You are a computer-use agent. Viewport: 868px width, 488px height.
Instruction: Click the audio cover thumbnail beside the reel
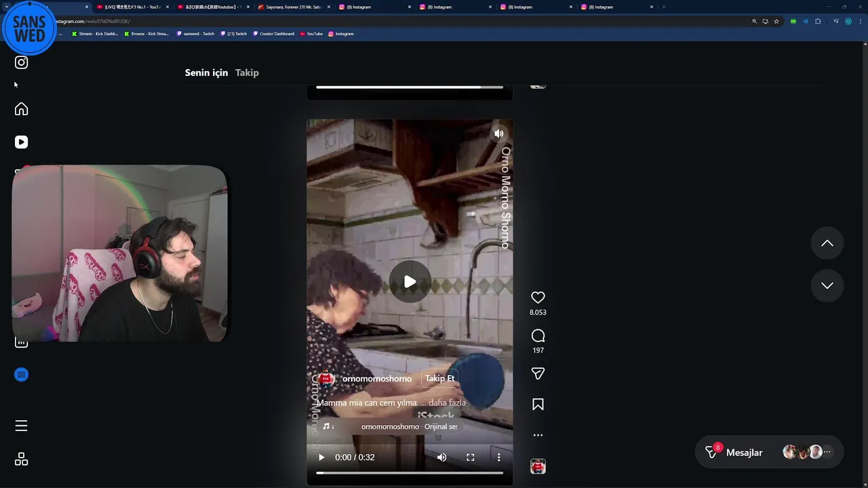click(538, 466)
